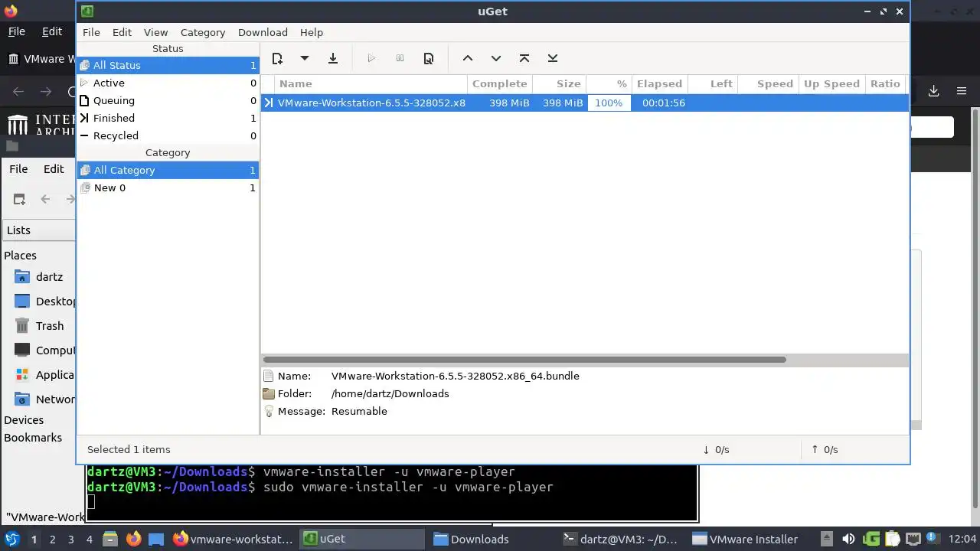Select VMware-Workstation-6.5.5 download row
Image resolution: width=980 pixels, height=551 pixels.
coord(585,103)
